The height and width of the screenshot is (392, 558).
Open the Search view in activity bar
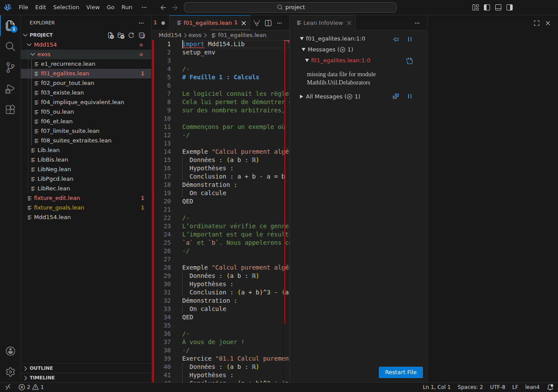[10, 46]
